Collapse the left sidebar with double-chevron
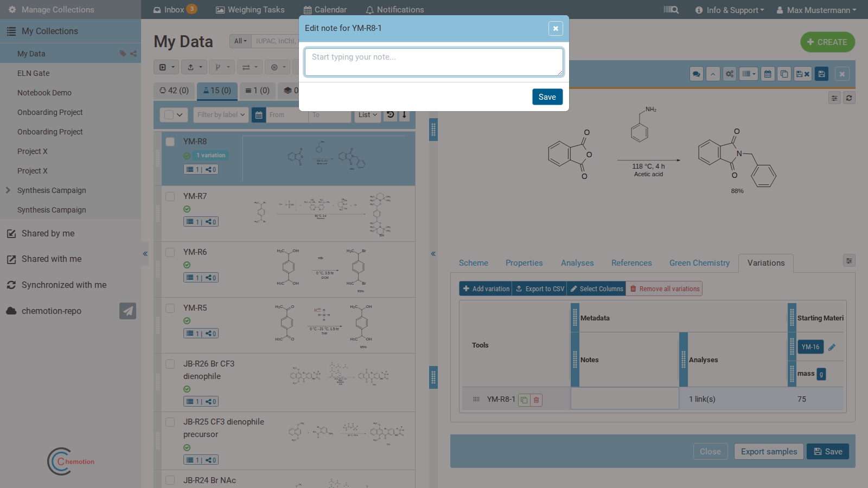The width and height of the screenshot is (868, 488). click(x=145, y=254)
